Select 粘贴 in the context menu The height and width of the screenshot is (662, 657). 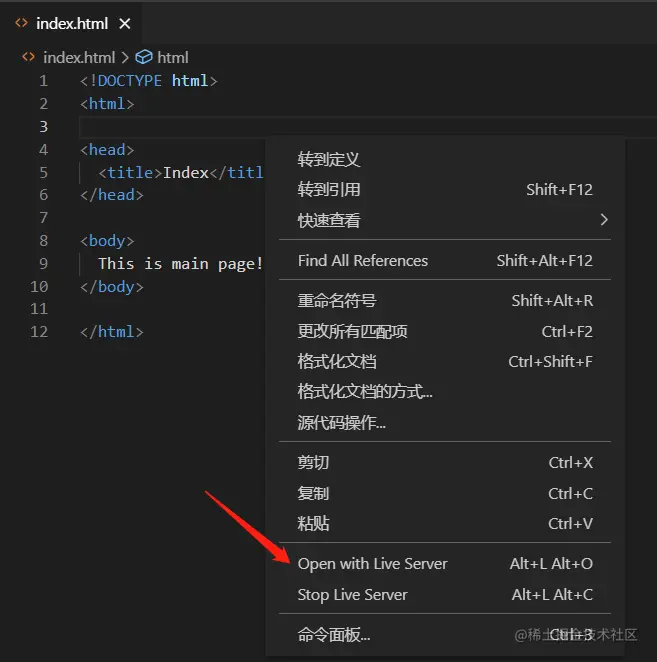pyautogui.click(x=445, y=524)
